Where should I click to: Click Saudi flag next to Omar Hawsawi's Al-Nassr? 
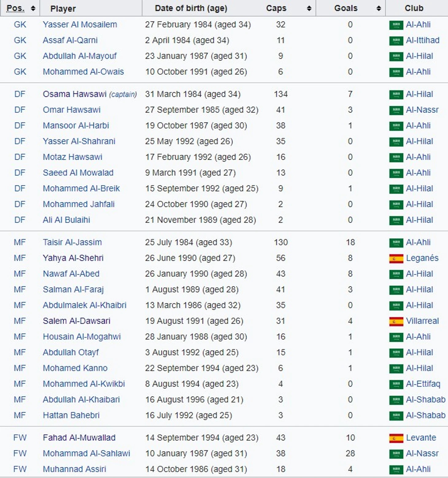click(x=396, y=110)
